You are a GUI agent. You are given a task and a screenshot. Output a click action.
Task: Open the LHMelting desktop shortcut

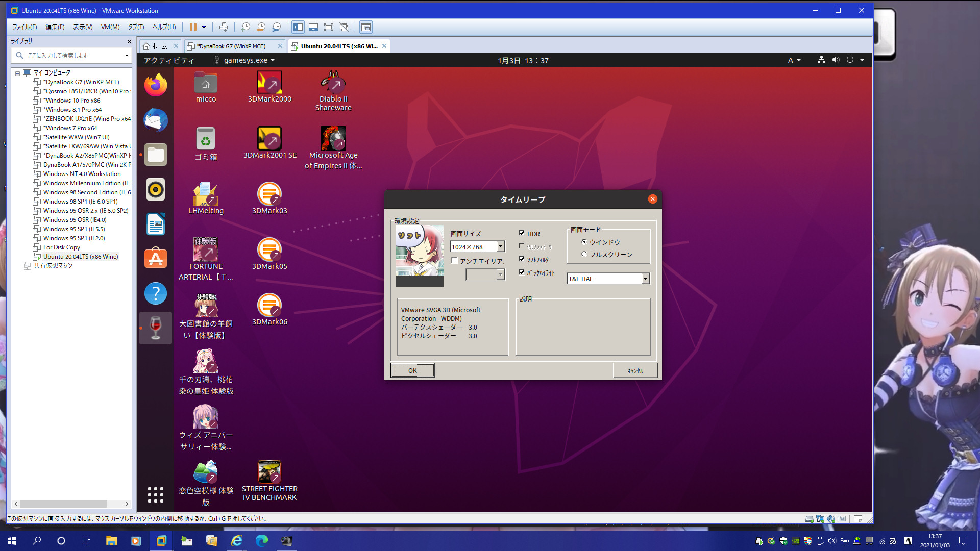[206, 198]
